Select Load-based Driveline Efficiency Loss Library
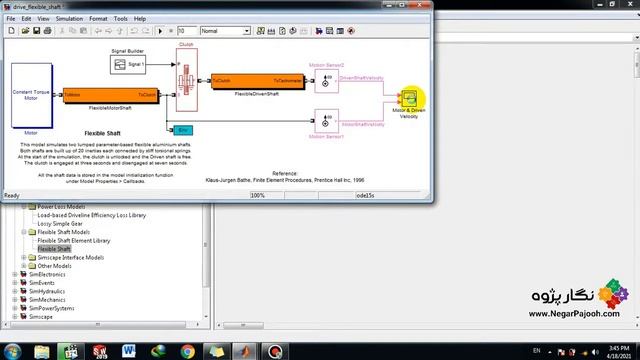 [x=91, y=215]
